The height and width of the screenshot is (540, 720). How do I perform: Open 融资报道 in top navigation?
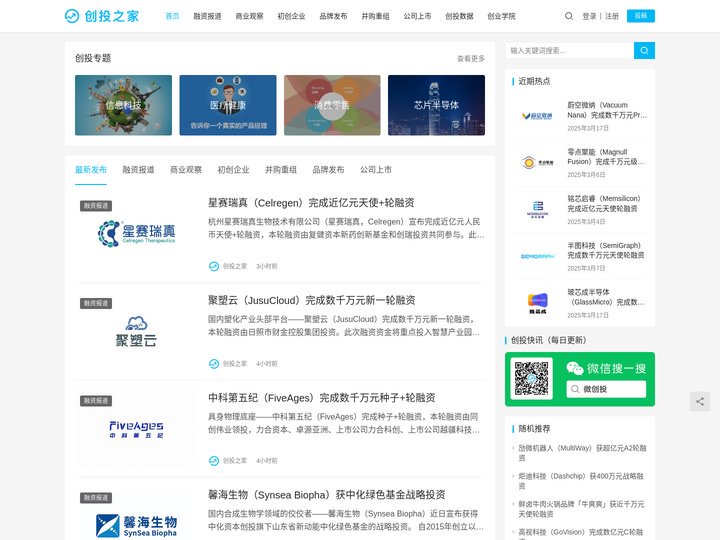pyautogui.click(x=207, y=16)
